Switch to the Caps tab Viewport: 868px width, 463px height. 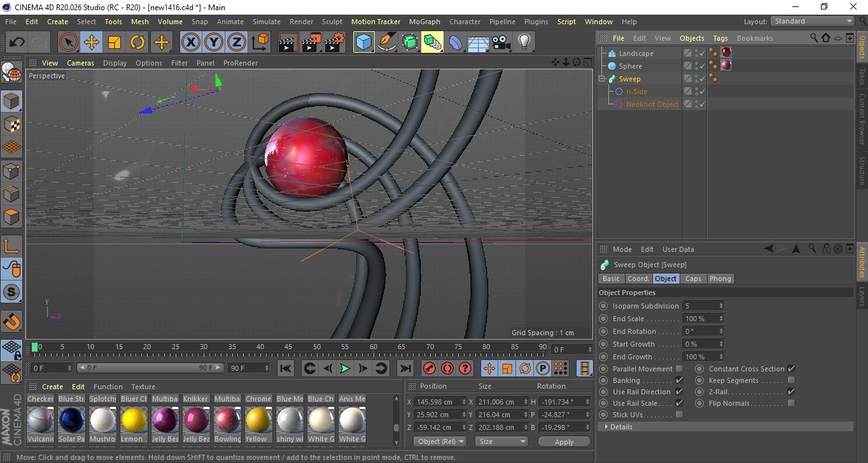[693, 279]
